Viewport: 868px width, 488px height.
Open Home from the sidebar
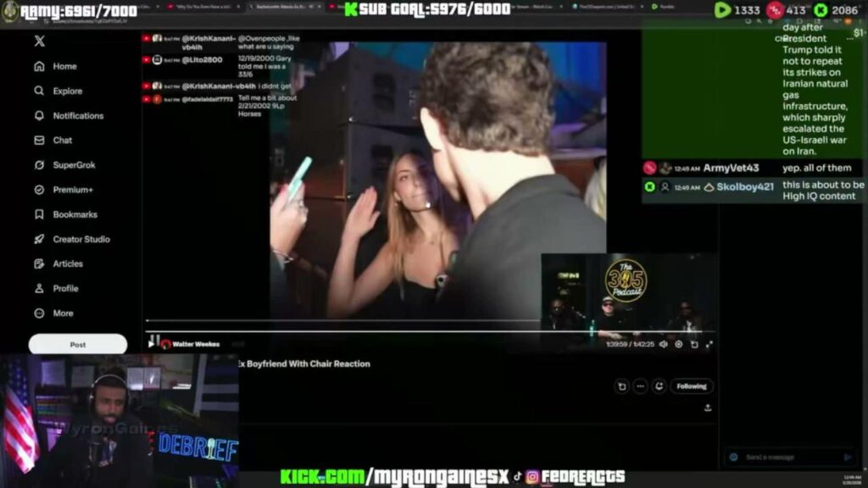pos(64,66)
